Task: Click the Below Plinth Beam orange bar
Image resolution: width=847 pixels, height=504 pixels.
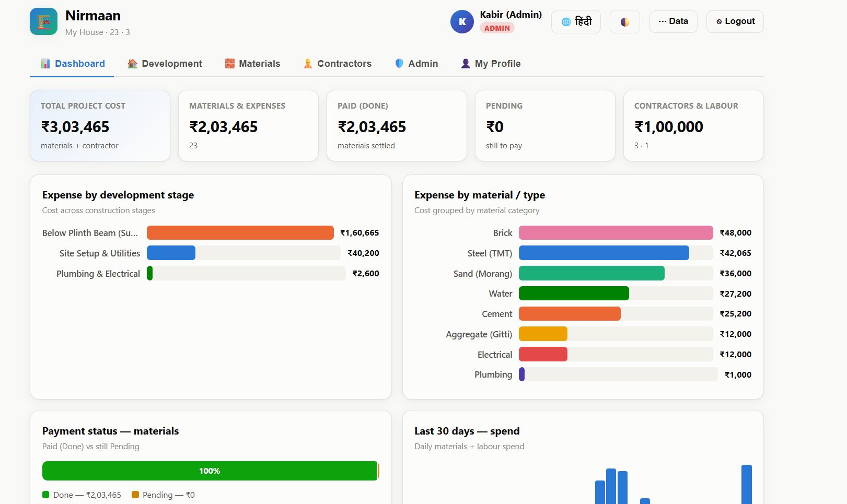Action: (x=240, y=233)
